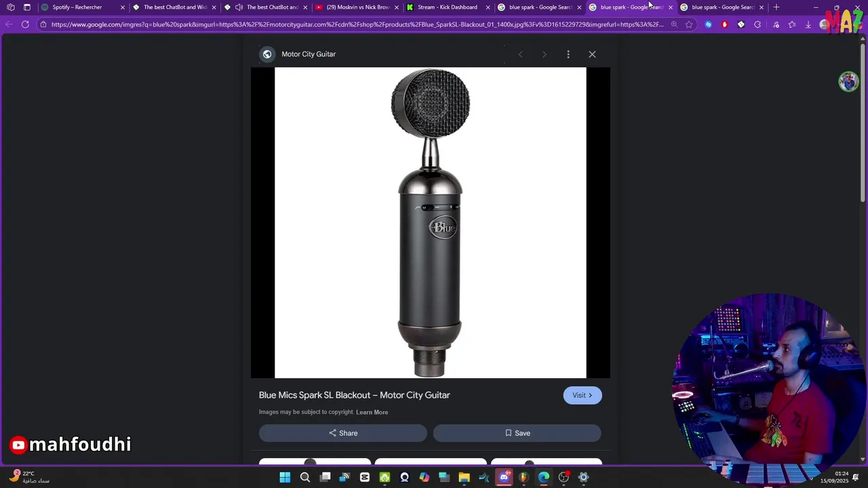Image resolution: width=868 pixels, height=488 pixels.
Task: Switch to the Moskvin vs Nick Brown tab
Action: point(358,7)
